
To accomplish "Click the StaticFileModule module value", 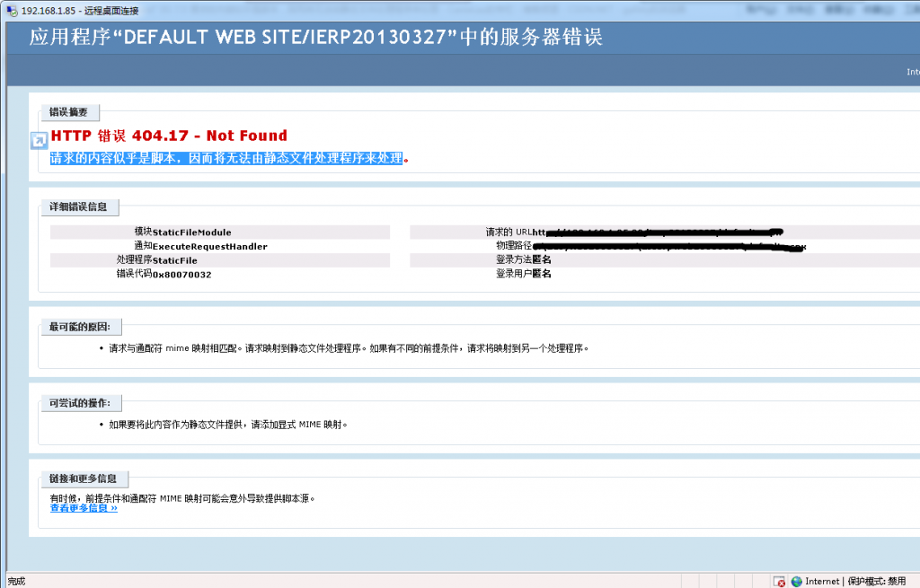I will pyautogui.click(x=191, y=233).
